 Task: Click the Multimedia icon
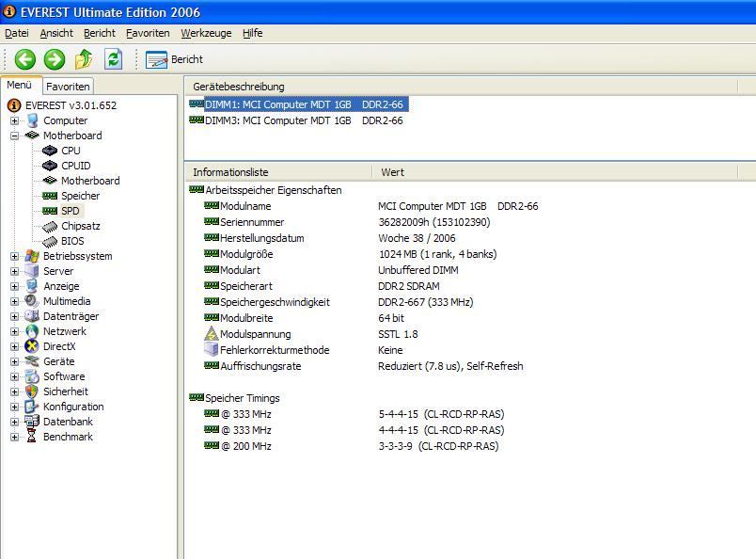click(32, 301)
